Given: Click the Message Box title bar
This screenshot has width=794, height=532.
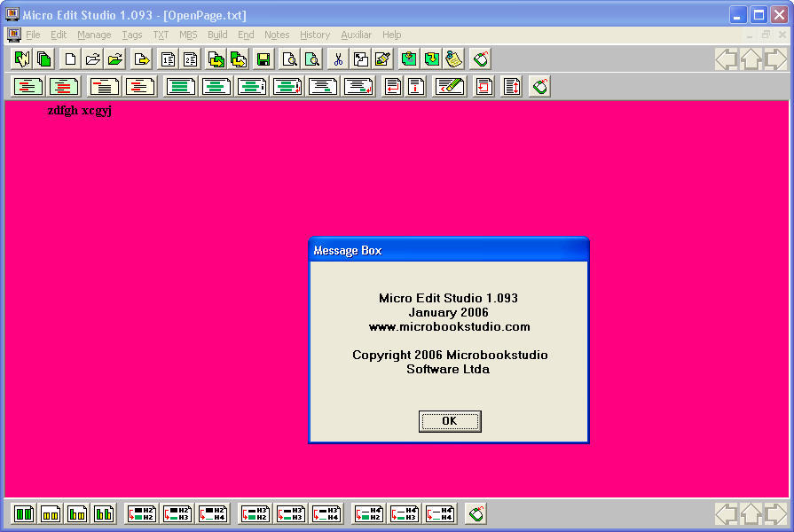Looking at the screenshot, I should (449, 250).
